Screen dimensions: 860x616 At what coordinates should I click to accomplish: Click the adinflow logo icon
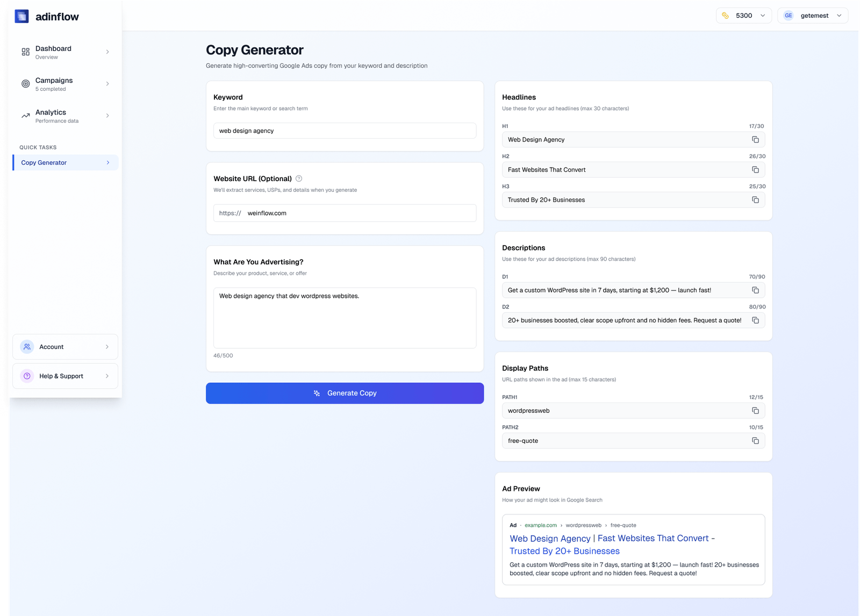[x=21, y=17]
